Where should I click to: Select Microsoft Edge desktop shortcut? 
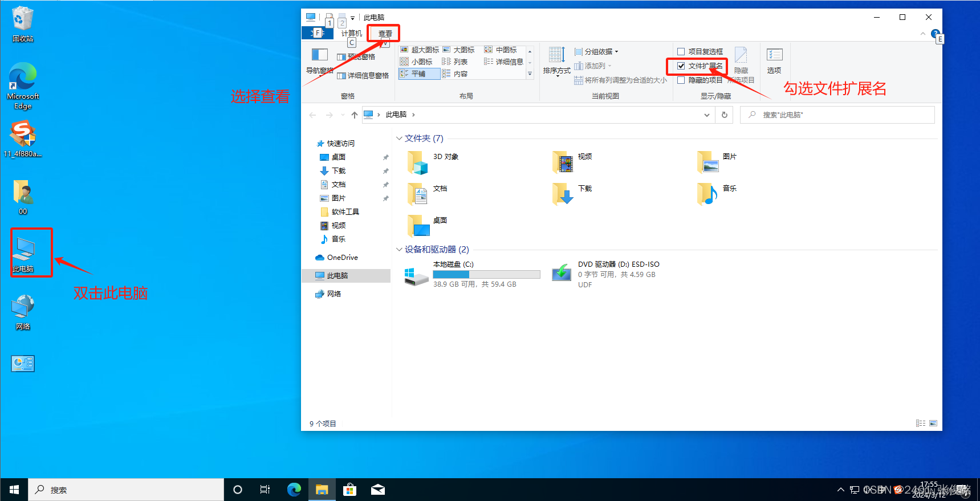click(23, 86)
